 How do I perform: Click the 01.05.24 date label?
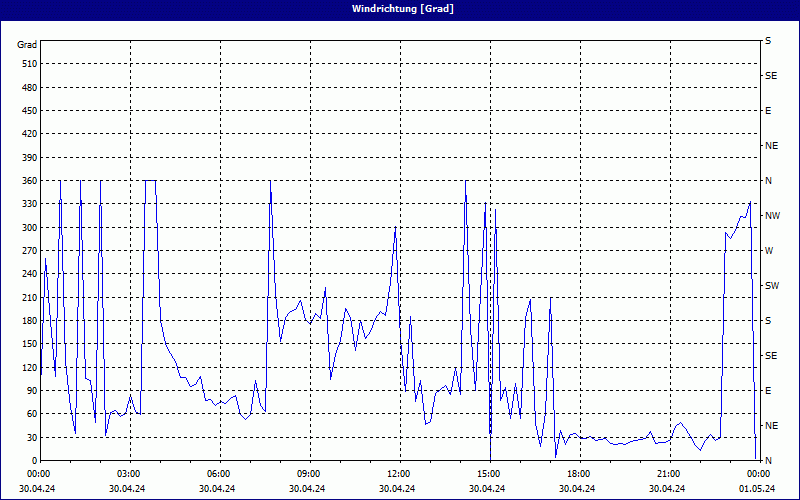coord(757,489)
